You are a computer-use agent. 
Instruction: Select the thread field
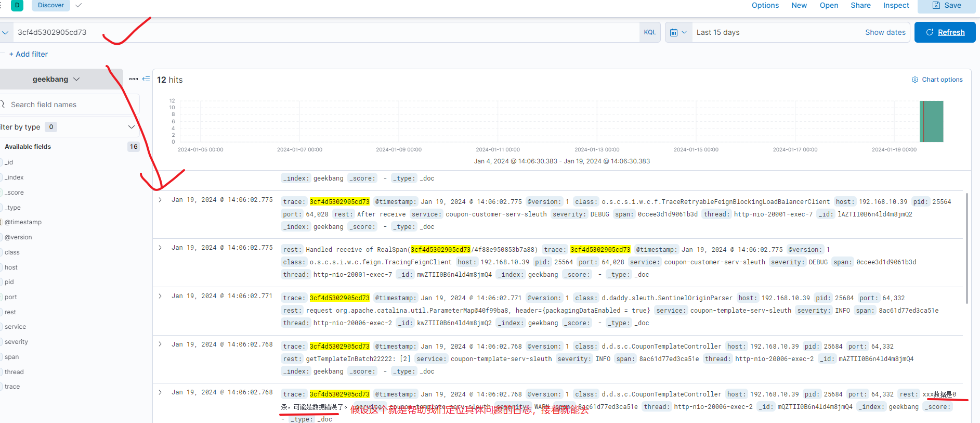pos(14,372)
